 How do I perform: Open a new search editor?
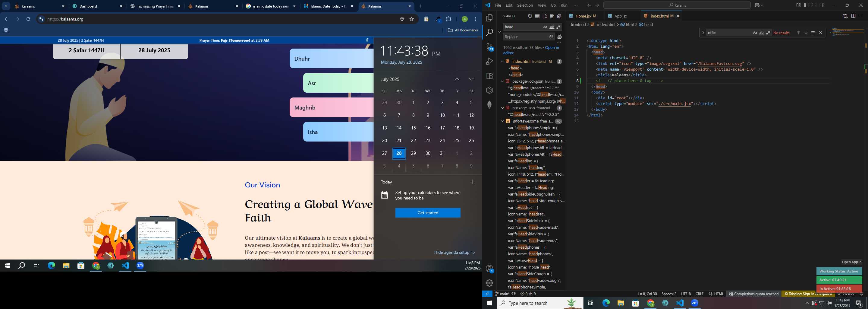click(x=545, y=16)
